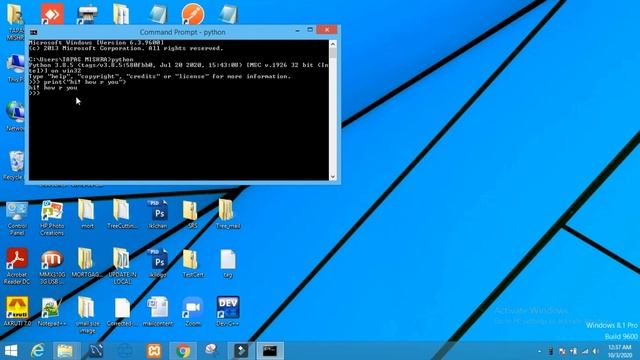Click the printer shortcut icon at top

tap(87, 14)
